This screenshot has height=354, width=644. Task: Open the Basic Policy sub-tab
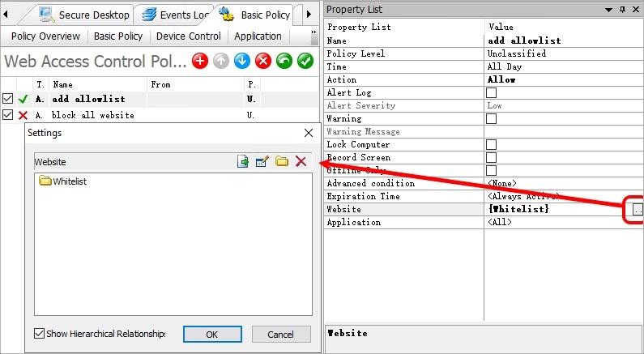pos(118,36)
